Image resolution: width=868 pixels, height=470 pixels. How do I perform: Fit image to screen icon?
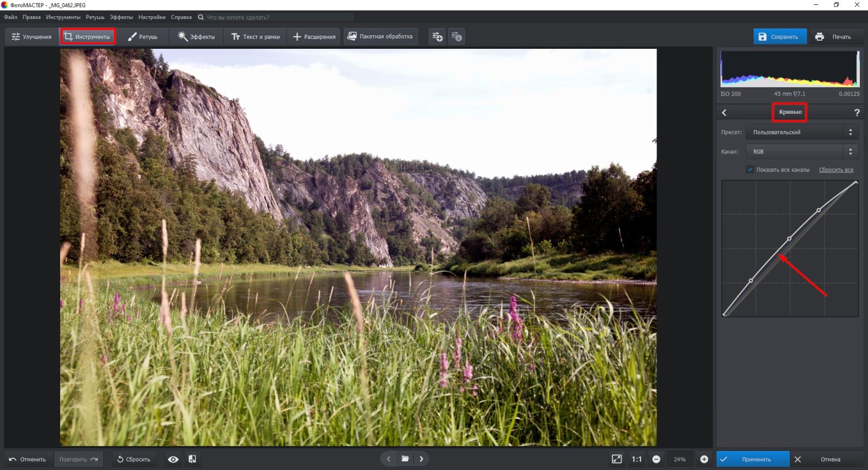click(617, 459)
